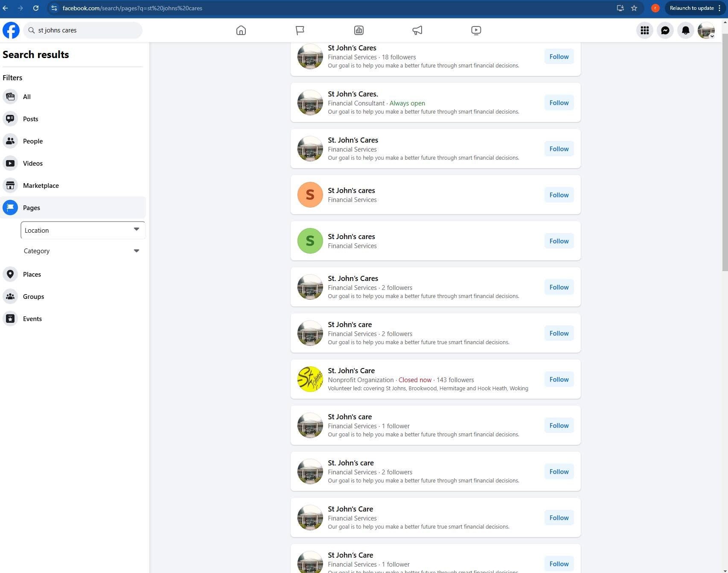The height and width of the screenshot is (573, 728).
Task: Open the Video tab icon in top navigation
Action: [x=475, y=30]
